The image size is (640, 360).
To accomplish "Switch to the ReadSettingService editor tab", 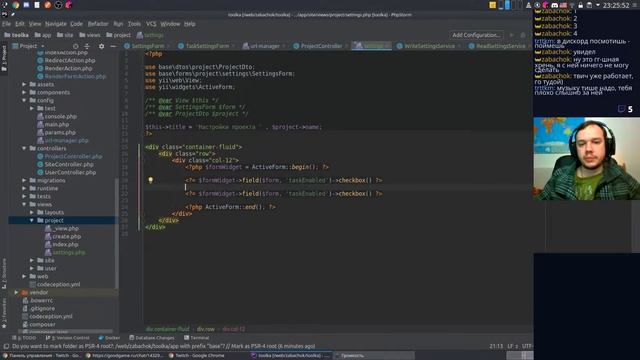I will (x=500, y=46).
